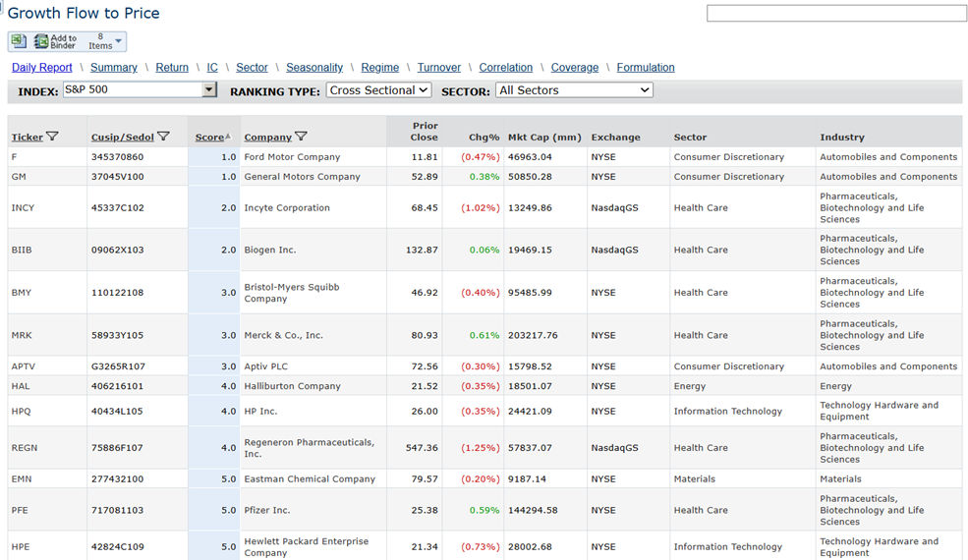Sort by the Company column header
This screenshot has height=560, width=968.
tap(268, 138)
